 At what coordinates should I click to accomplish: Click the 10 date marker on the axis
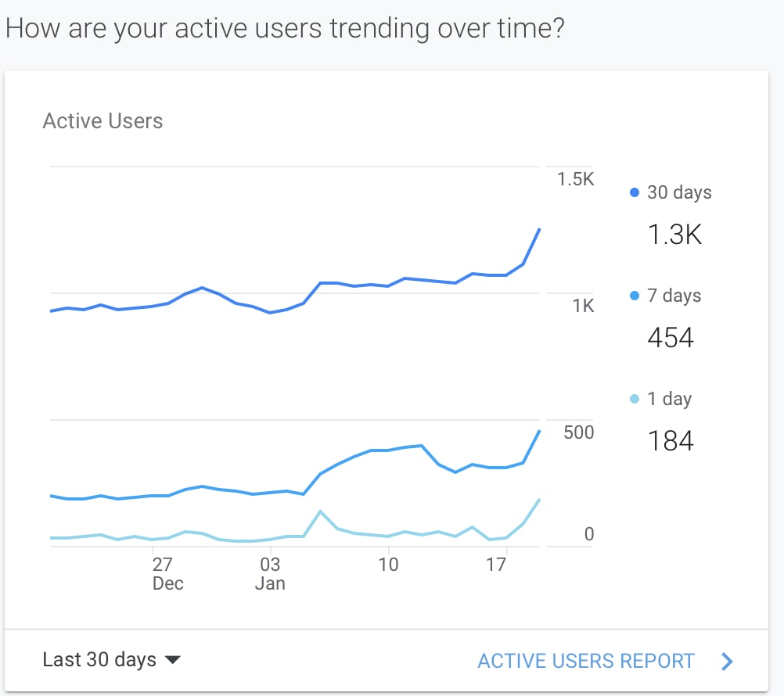point(388,565)
